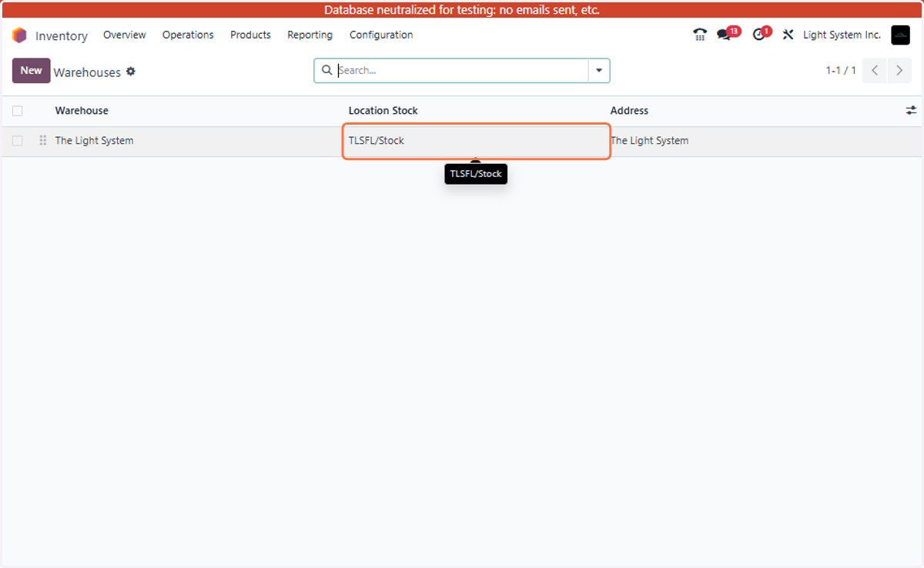Open the Odoo Inventory app logo
The image size is (924, 568).
[x=19, y=35]
